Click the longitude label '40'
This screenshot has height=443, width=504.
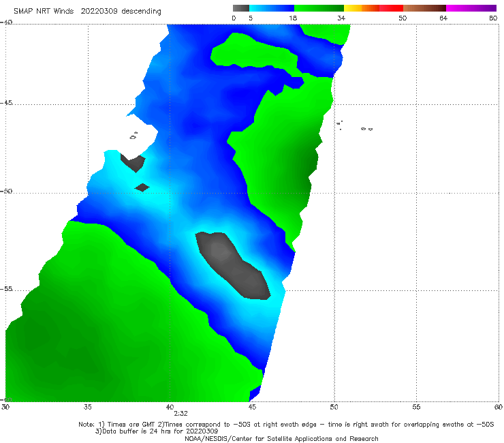[170, 407]
